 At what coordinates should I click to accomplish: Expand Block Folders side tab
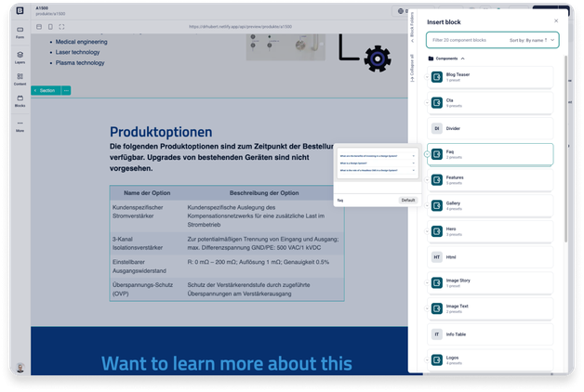coord(412,27)
